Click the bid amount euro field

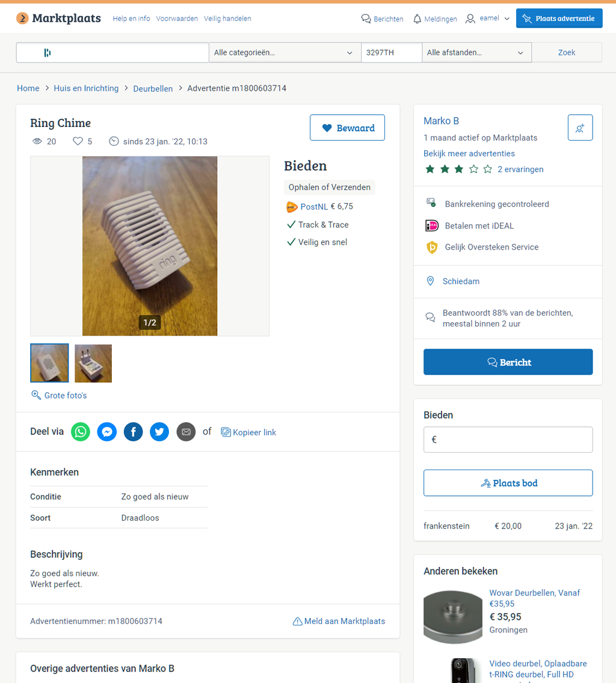[508, 440]
